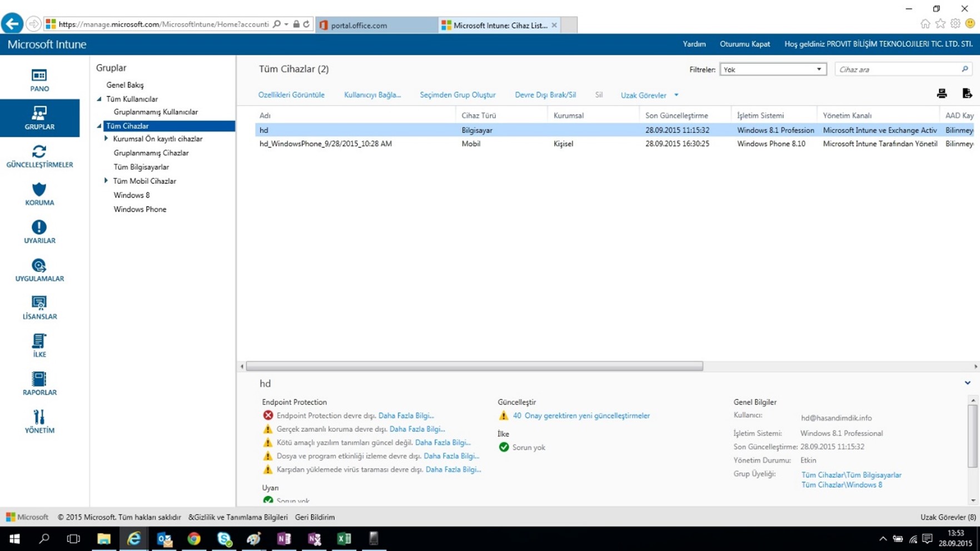
Task: Select Gruplanmamış Kullanıcılar tree item
Action: (x=156, y=112)
